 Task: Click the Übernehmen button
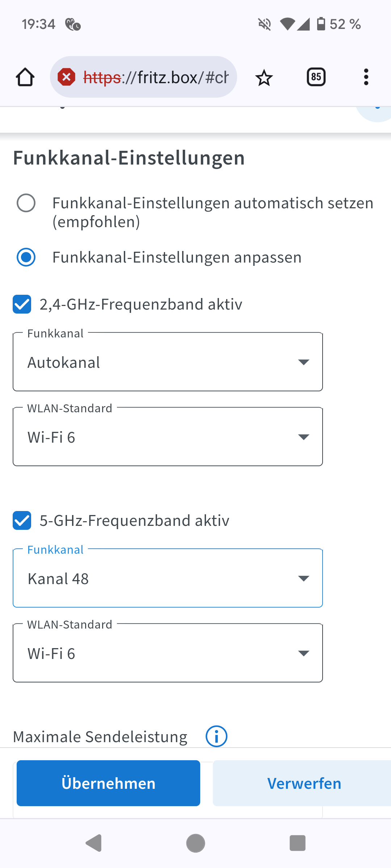[x=108, y=783]
